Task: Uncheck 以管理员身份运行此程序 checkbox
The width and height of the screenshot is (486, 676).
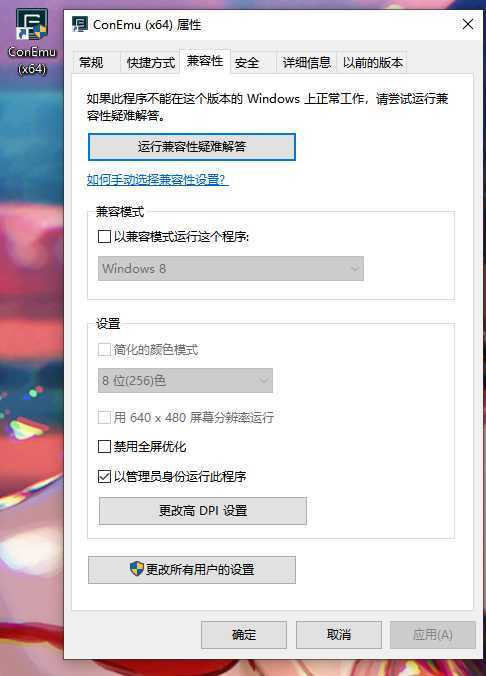Action: [x=104, y=476]
